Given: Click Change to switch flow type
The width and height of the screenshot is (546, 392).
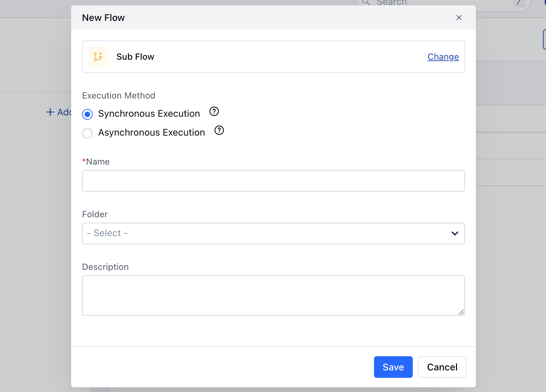Looking at the screenshot, I should pos(443,57).
